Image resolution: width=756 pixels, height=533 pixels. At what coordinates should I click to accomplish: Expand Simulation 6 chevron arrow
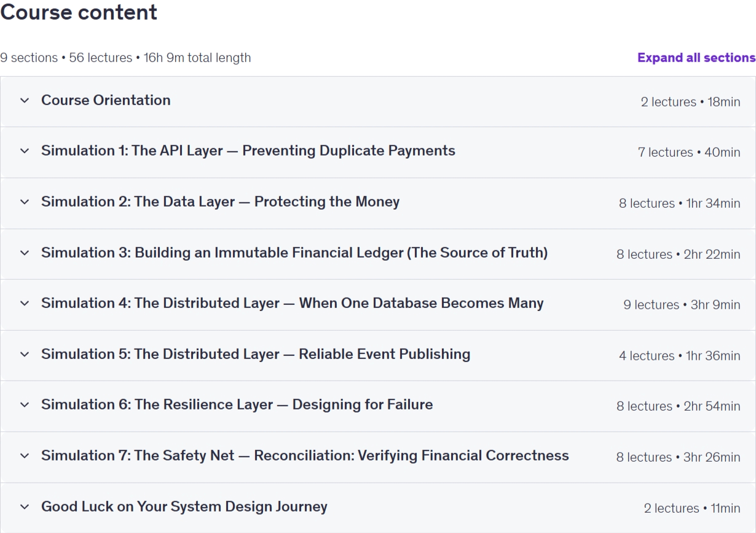25,405
